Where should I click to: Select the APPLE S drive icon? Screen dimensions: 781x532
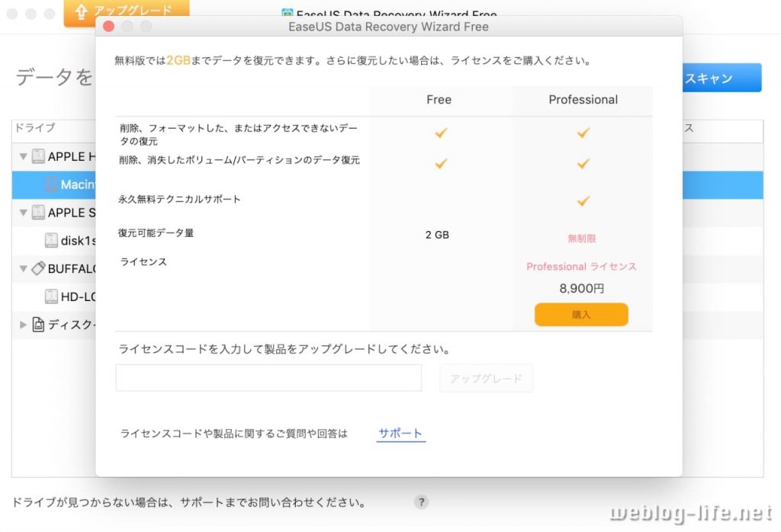tap(38, 213)
